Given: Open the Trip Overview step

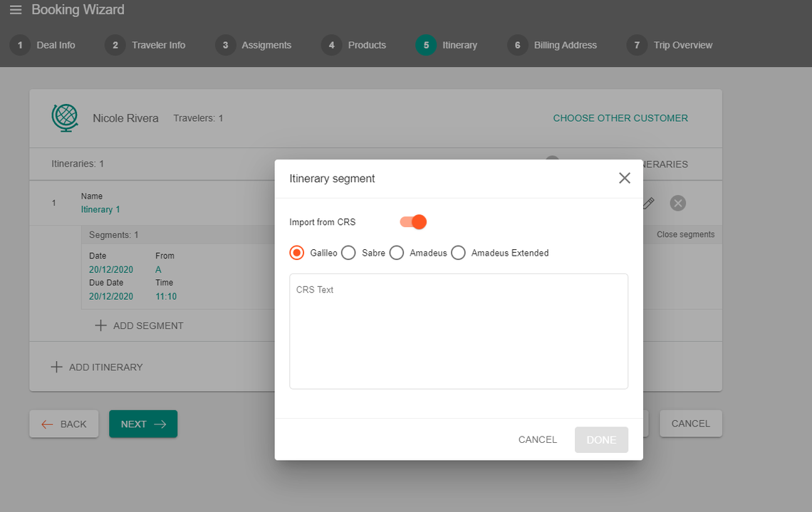Looking at the screenshot, I should click(682, 45).
